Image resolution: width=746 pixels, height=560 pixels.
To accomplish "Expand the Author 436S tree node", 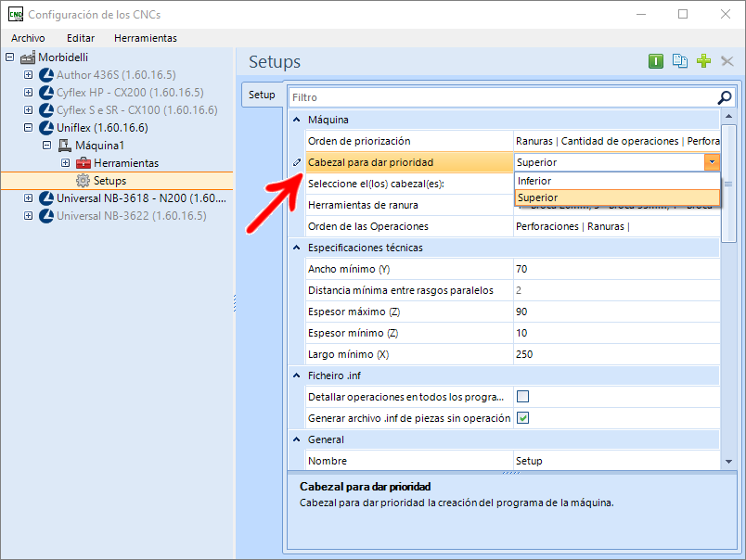I will [28, 75].
